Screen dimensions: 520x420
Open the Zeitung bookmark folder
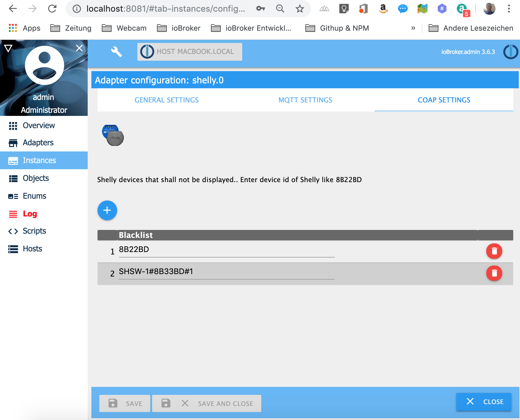[x=71, y=28]
